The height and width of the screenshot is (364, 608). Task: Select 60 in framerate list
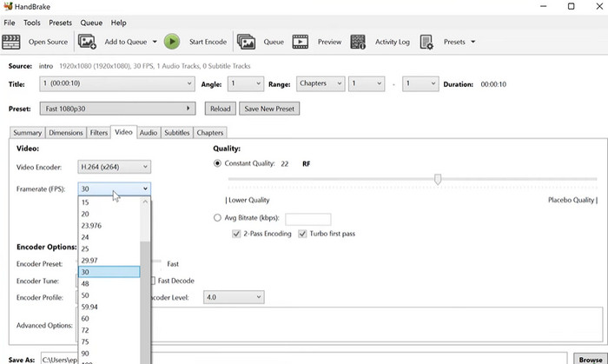109,318
